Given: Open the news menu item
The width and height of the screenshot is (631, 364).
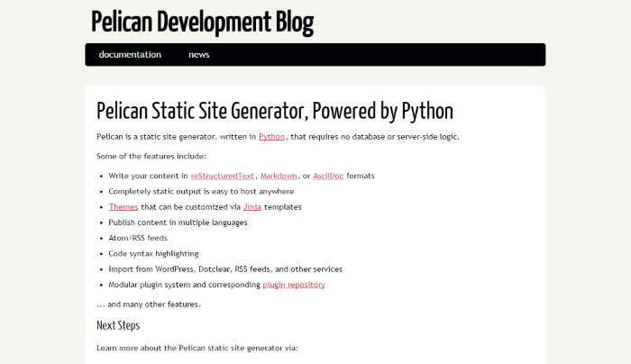Looking at the screenshot, I should [x=199, y=55].
